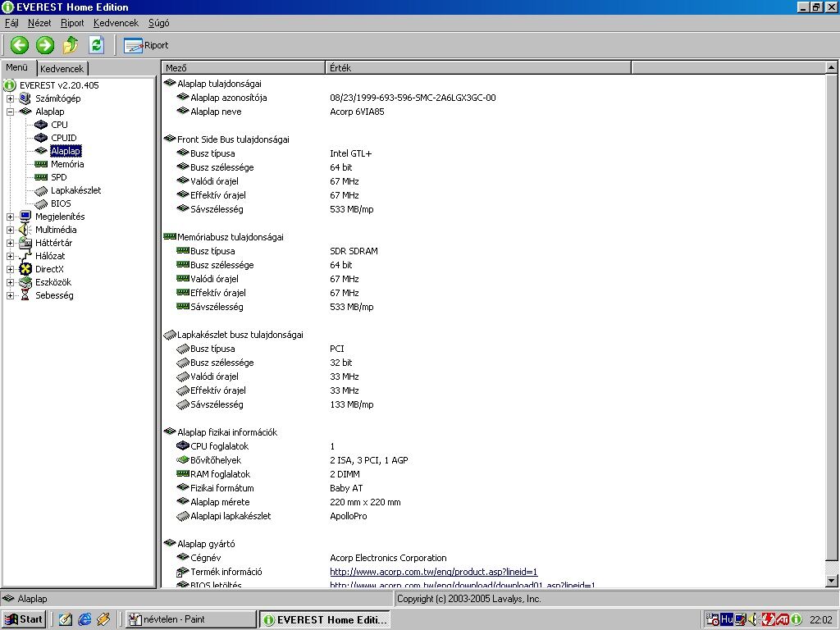This screenshot has width=840, height=630.
Task: Click the Számítógép computer icon
Action: click(x=25, y=98)
